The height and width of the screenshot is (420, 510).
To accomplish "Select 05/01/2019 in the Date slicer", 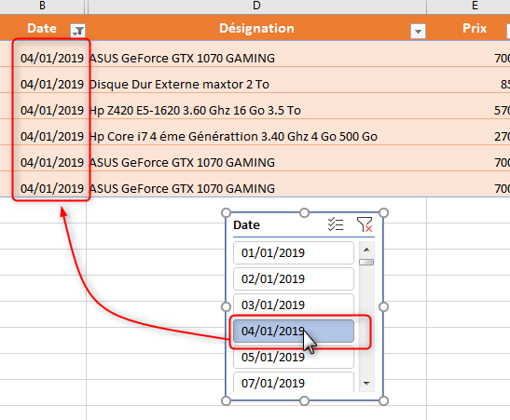I will [x=294, y=357].
